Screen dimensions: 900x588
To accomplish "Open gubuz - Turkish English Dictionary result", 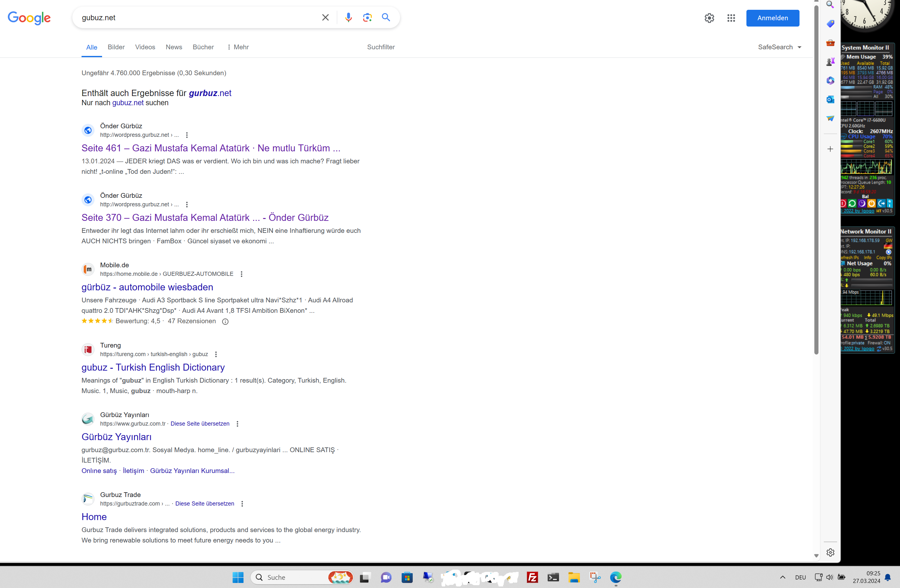I will [153, 367].
